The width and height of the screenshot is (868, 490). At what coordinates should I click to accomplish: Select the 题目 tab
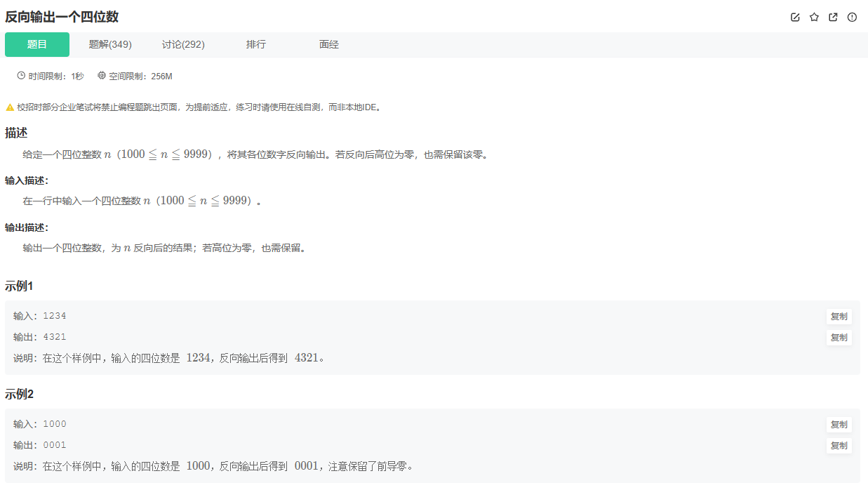[x=37, y=44]
